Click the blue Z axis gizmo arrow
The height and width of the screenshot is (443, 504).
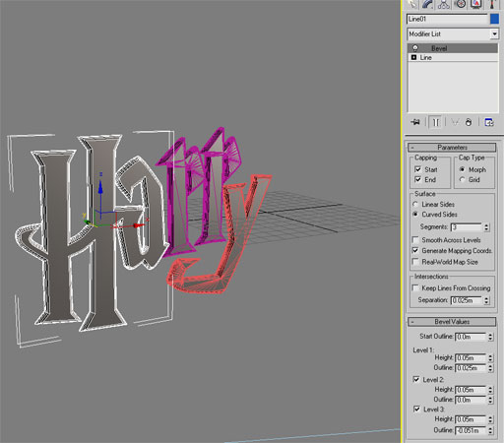coord(100,187)
